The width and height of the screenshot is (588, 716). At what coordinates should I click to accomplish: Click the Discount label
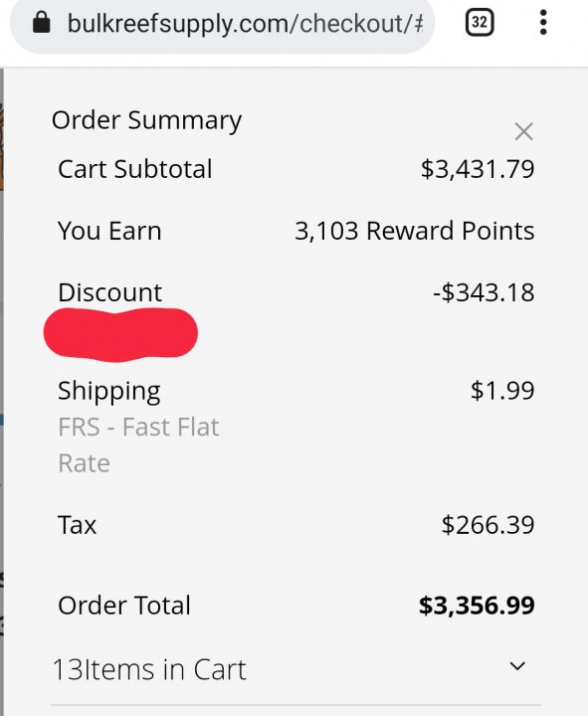pos(110,292)
